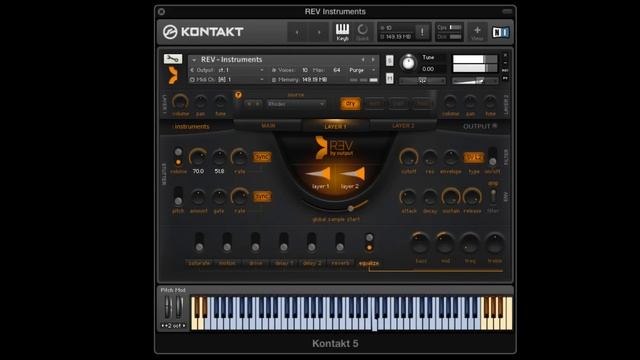Select next source arrow beside Rhodes menu
Viewport: 640px width, 360px height.
pyautogui.click(x=257, y=104)
